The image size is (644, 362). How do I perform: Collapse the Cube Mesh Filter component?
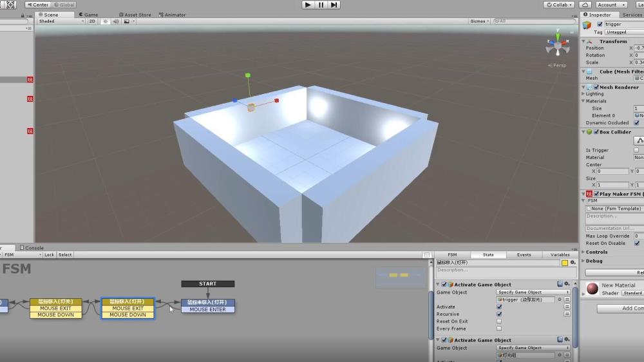[x=583, y=71]
